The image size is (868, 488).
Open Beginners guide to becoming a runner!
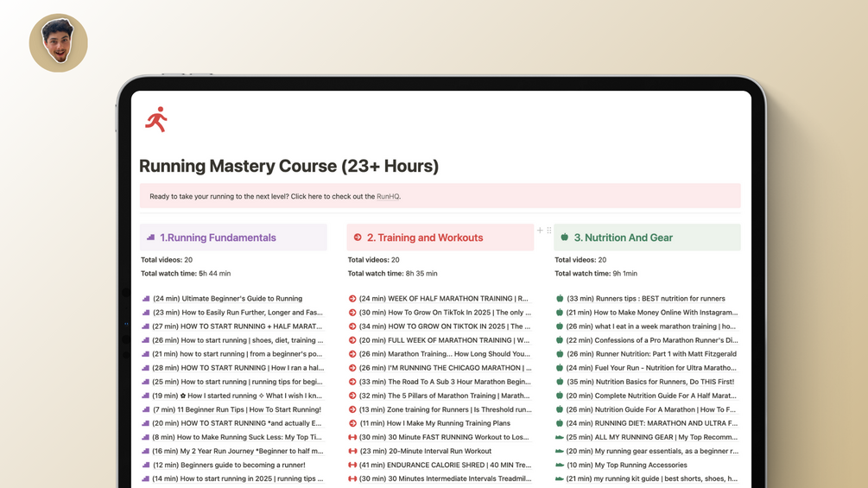coord(229,465)
